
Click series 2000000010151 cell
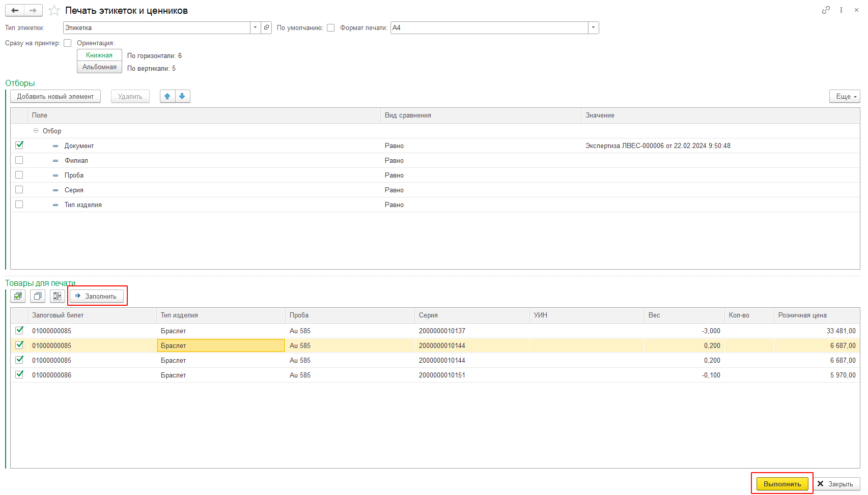click(472, 375)
